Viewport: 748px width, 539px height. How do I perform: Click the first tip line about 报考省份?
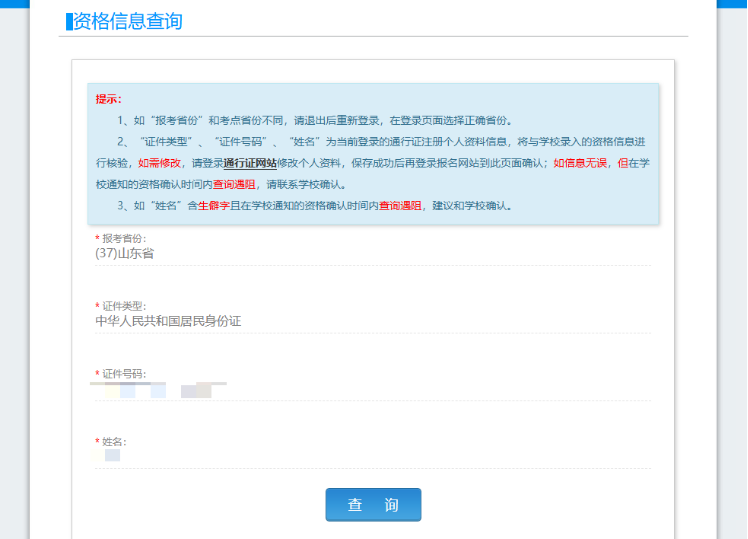pyautogui.click(x=315, y=120)
